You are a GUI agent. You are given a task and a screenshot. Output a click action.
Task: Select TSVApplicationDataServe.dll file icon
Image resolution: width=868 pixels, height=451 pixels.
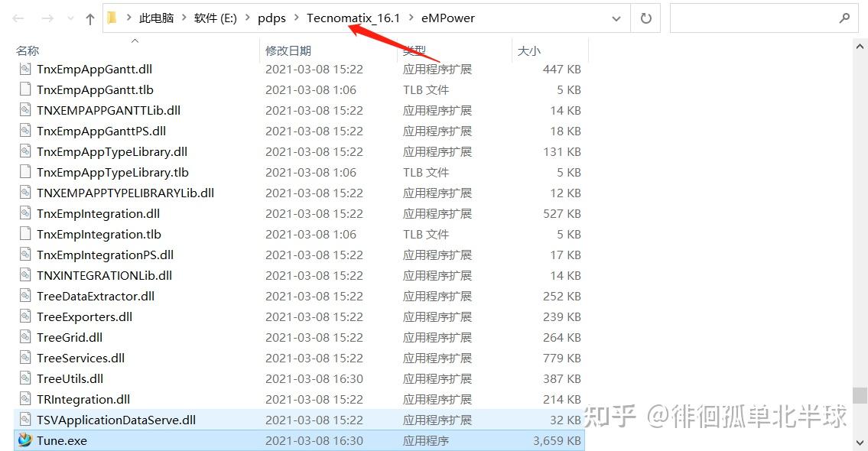click(x=25, y=420)
